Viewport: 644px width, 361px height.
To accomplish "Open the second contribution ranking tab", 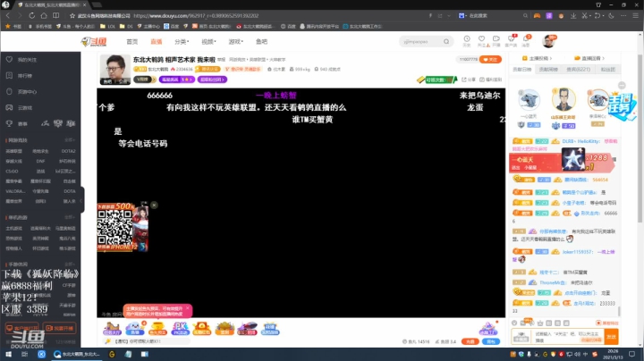I will [548, 70].
